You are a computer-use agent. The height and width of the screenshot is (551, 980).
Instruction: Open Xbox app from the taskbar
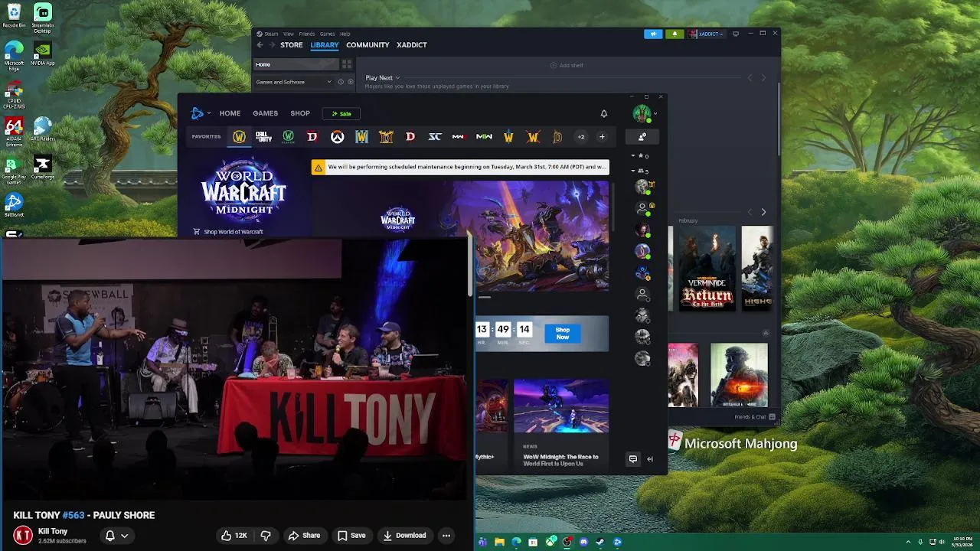pyautogui.click(x=550, y=543)
